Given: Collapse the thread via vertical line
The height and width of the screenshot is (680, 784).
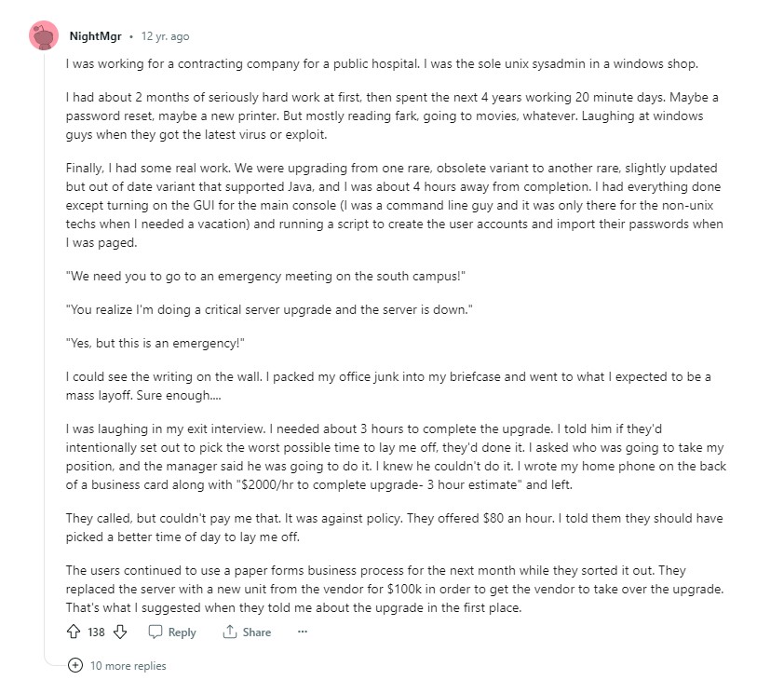Looking at the screenshot, I should point(44,350).
